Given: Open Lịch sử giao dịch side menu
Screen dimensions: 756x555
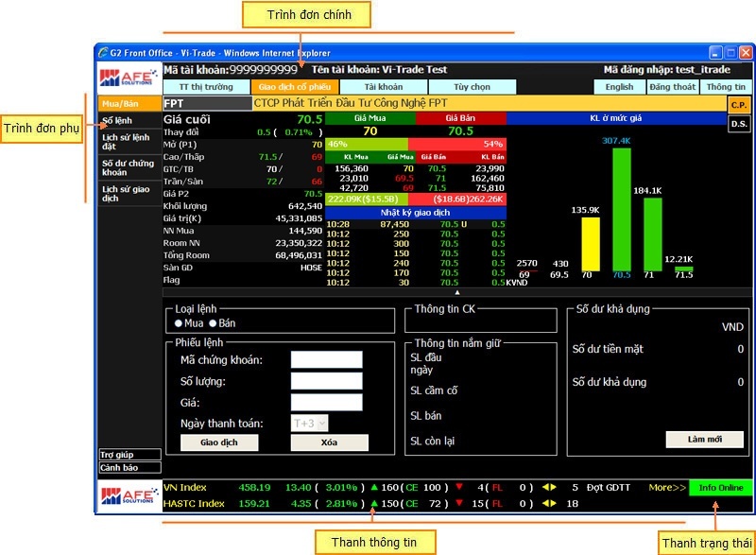Looking at the screenshot, I should (129, 194).
